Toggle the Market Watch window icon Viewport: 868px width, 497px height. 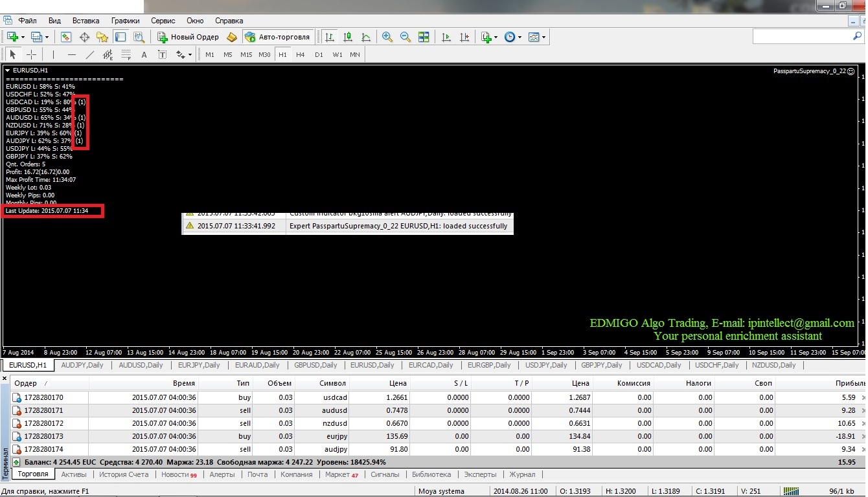[x=66, y=37]
